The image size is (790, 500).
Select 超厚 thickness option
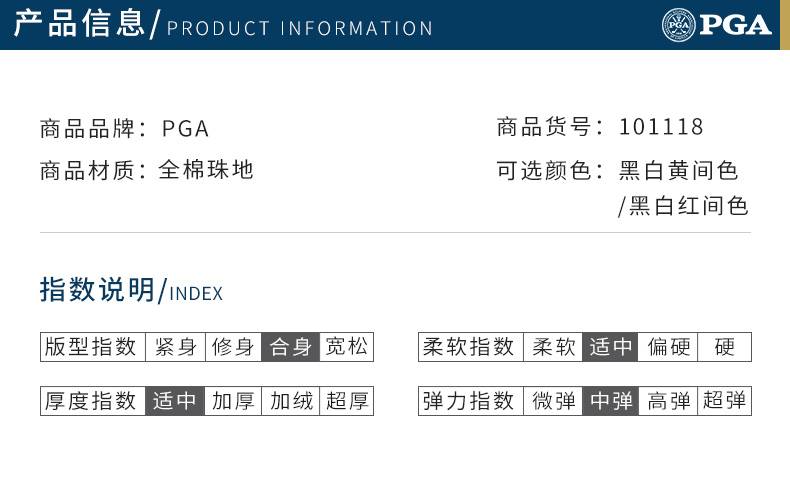point(347,401)
